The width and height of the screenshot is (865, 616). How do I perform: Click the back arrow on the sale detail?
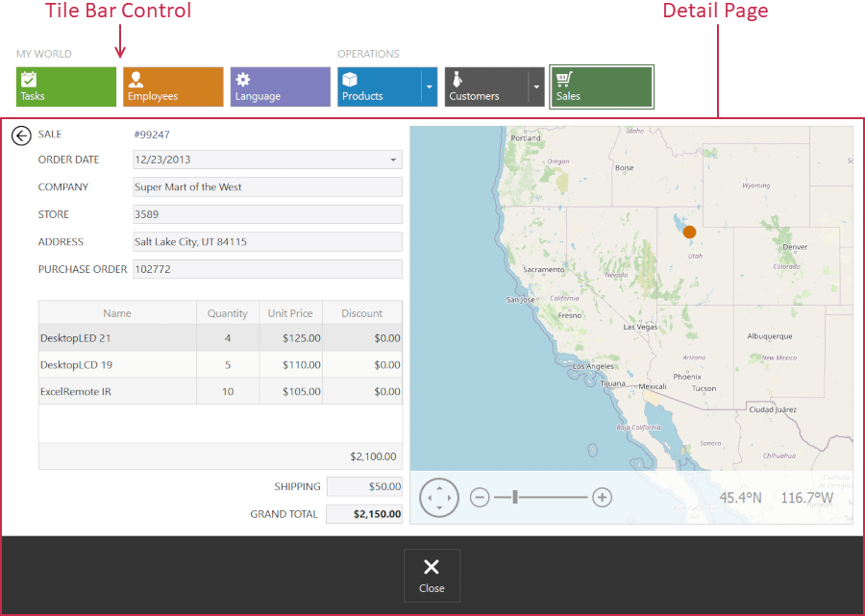click(x=21, y=136)
